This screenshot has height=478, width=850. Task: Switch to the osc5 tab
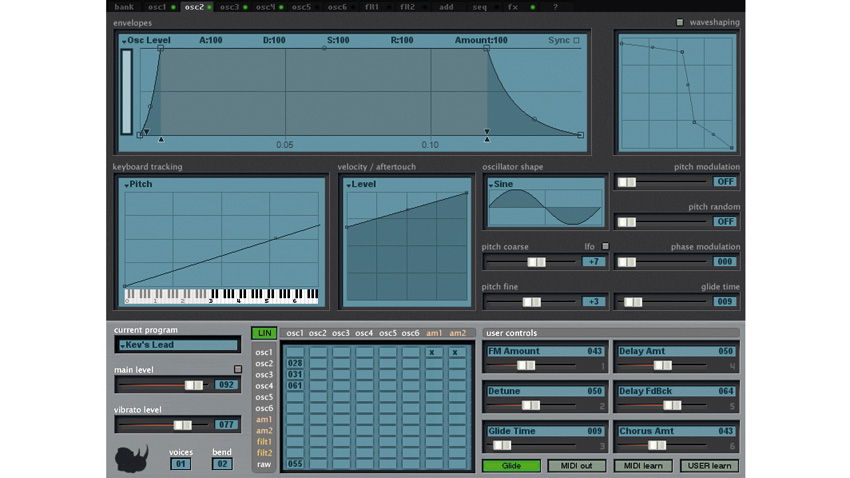click(301, 7)
